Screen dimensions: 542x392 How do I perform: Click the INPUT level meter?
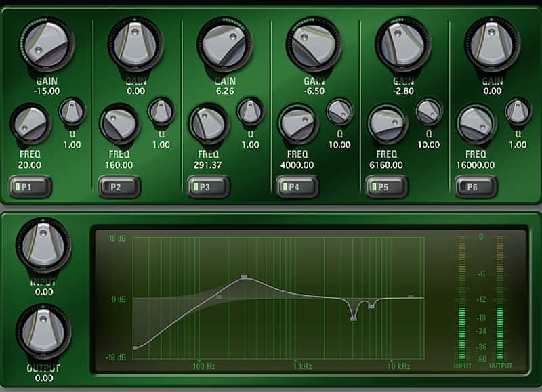tap(462, 299)
